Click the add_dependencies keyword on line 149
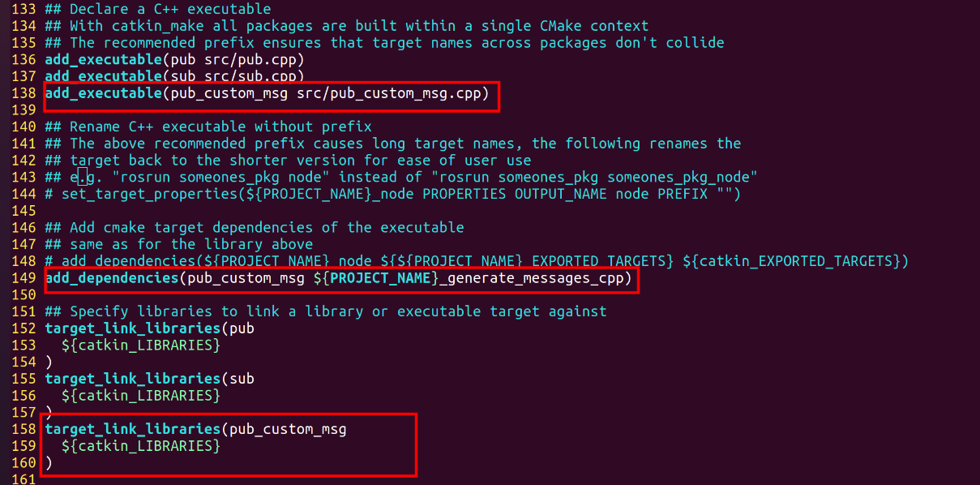Screen dimensions: 980x485 pyautogui.click(x=110, y=278)
